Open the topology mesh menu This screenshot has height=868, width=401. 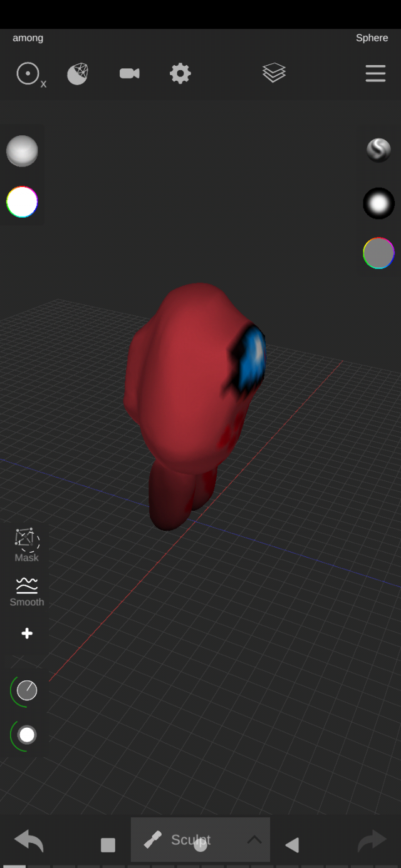point(78,74)
